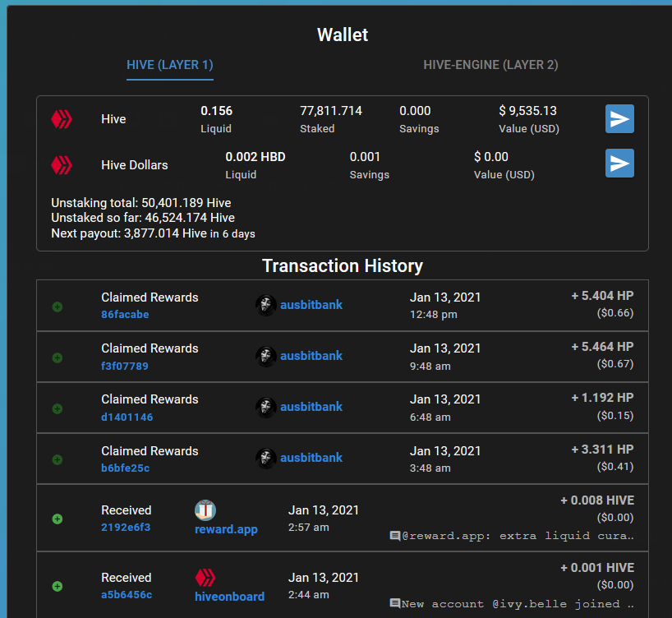Click the hiveonboard red logo avatar

click(205, 578)
